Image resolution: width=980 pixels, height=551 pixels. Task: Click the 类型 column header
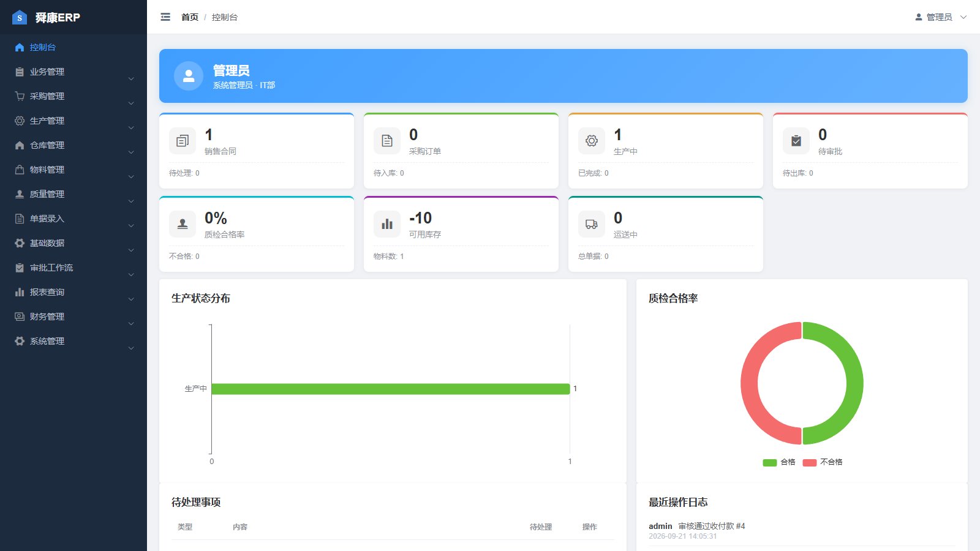pyautogui.click(x=185, y=527)
